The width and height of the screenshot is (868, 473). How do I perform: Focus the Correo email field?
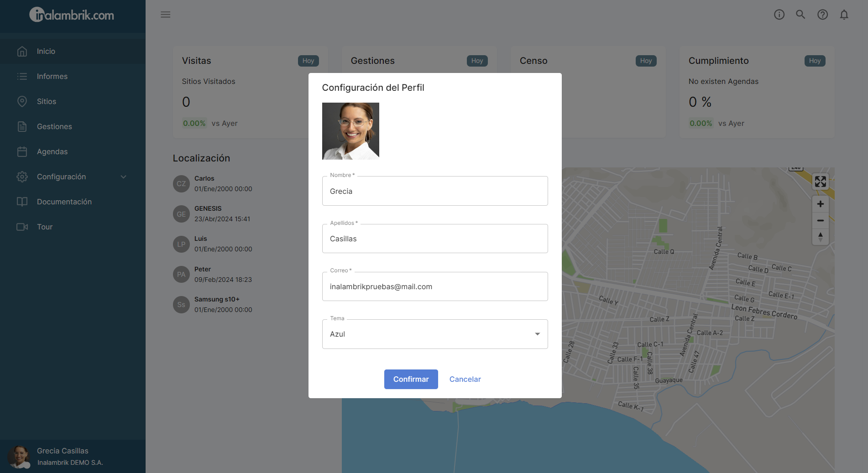pyautogui.click(x=435, y=286)
